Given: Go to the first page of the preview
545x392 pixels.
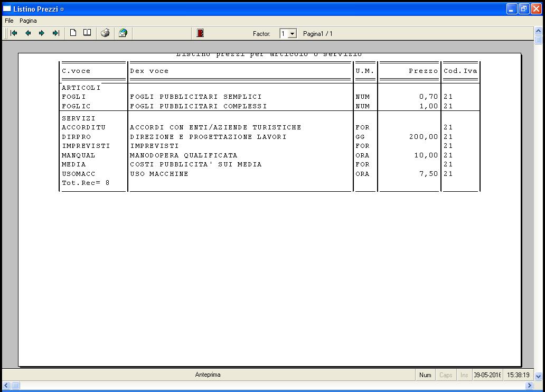Looking at the screenshot, I should click(x=14, y=33).
